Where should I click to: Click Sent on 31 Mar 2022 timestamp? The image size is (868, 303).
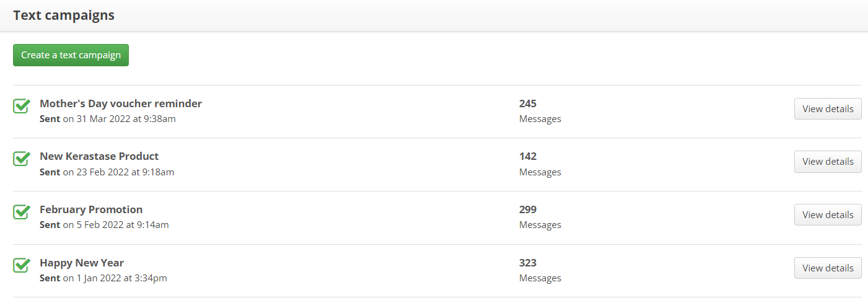tap(108, 118)
